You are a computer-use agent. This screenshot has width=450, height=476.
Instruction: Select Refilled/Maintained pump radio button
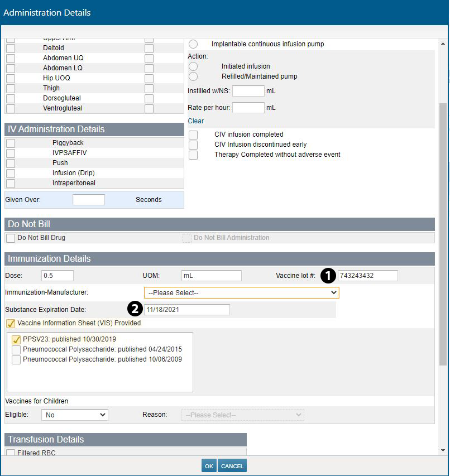[x=193, y=76]
